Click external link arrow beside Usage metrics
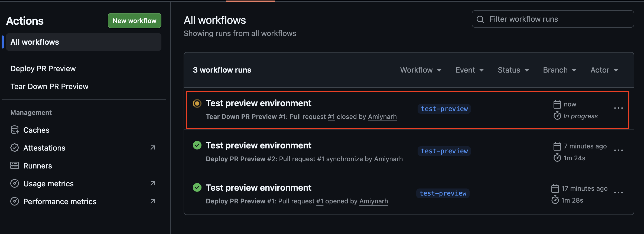Viewport: 644px width, 234px height. pos(153,183)
